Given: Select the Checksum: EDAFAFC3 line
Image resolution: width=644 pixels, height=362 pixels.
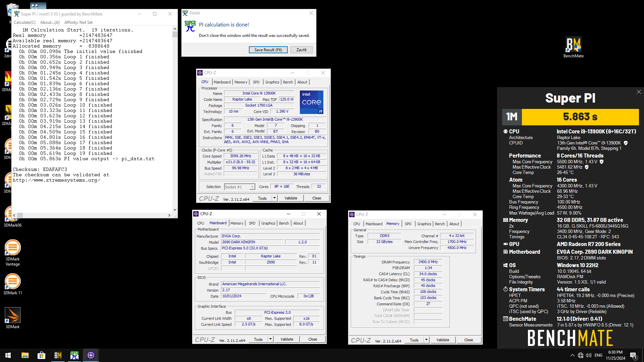Looking at the screenshot, I should [x=40, y=169].
